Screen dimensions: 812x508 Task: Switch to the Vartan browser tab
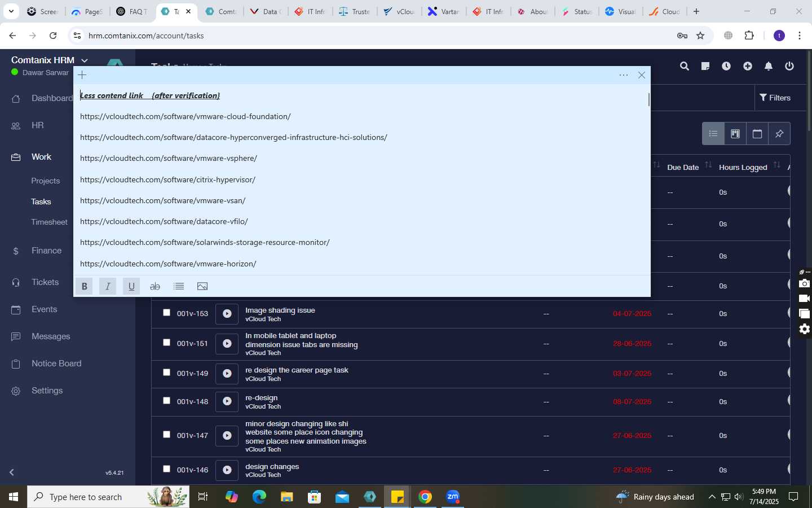pos(444,11)
